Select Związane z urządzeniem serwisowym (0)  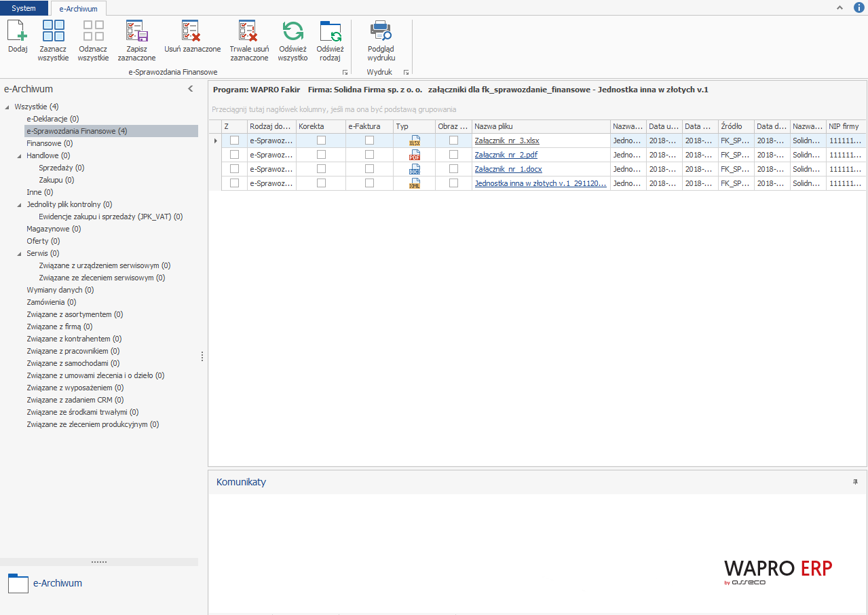(x=105, y=265)
